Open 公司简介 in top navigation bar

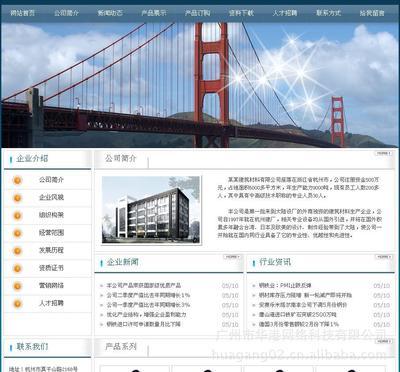click(x=67, y=13)
